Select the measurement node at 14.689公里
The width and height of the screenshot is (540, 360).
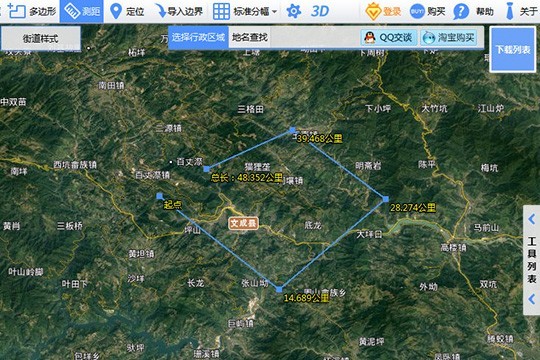pyautogui.click(x=279, y=289)
